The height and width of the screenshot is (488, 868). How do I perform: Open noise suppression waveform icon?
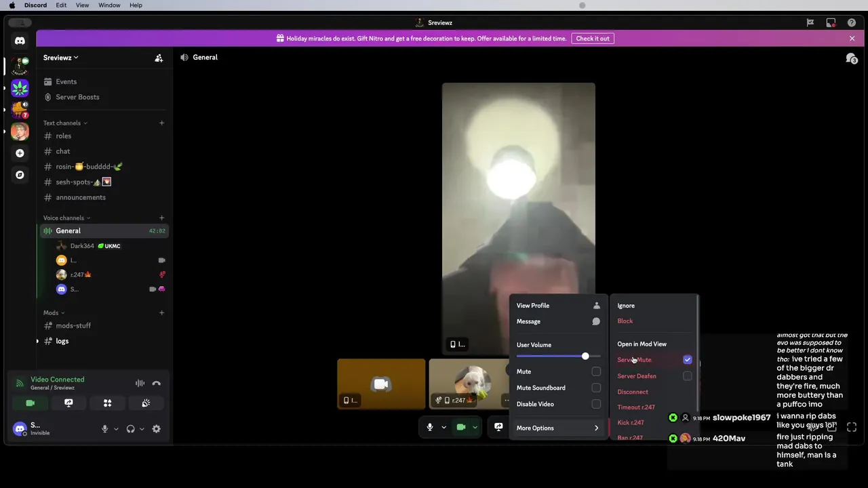point(140,383)
